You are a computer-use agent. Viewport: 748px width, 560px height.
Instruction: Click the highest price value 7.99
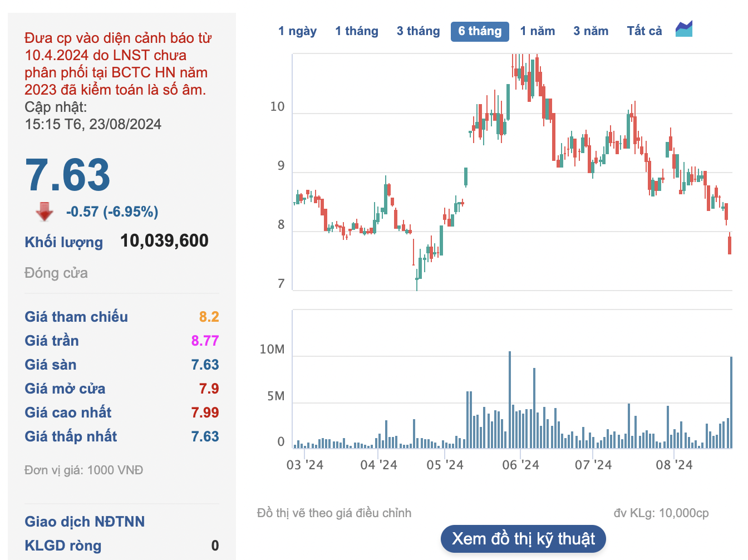coord(205,412)
